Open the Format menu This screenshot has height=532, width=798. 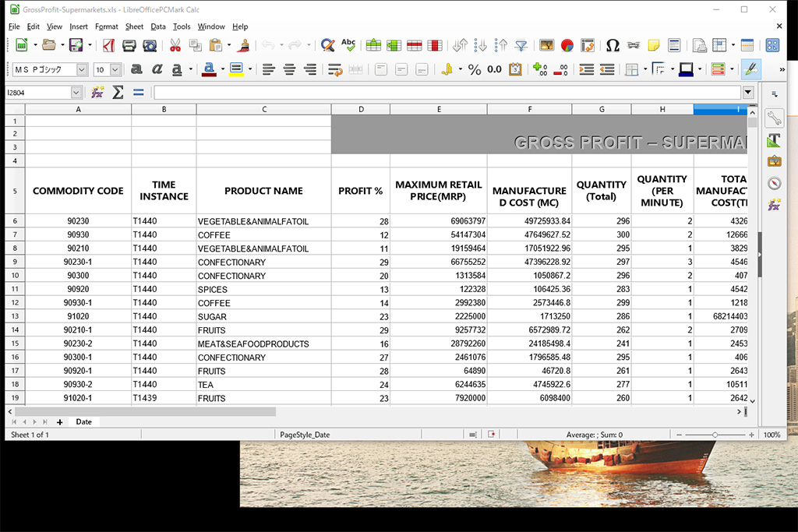click(106, 26)
